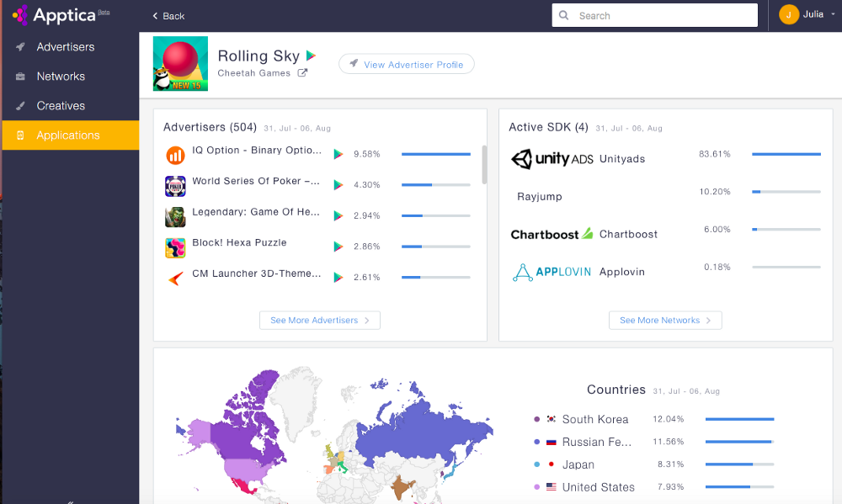
Task: Select the Unityads network name
Action: click(x=622, y=159)
